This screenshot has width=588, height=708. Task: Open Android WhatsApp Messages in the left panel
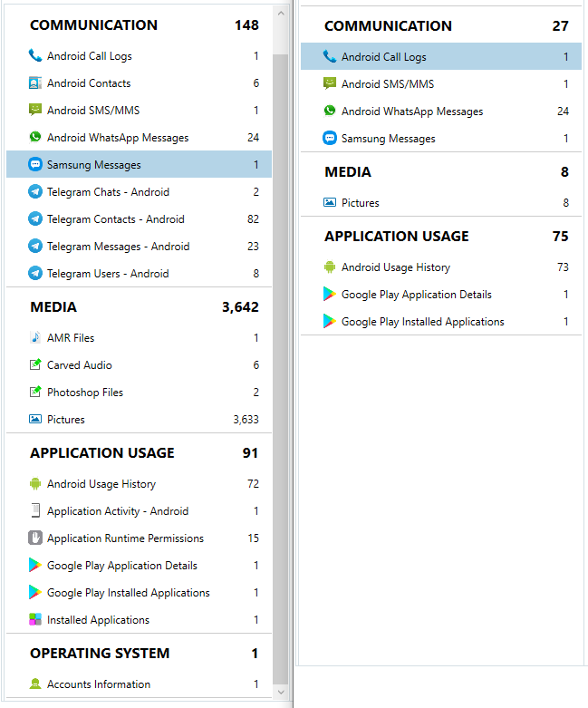pyautogui.click(x=139, y=137)
